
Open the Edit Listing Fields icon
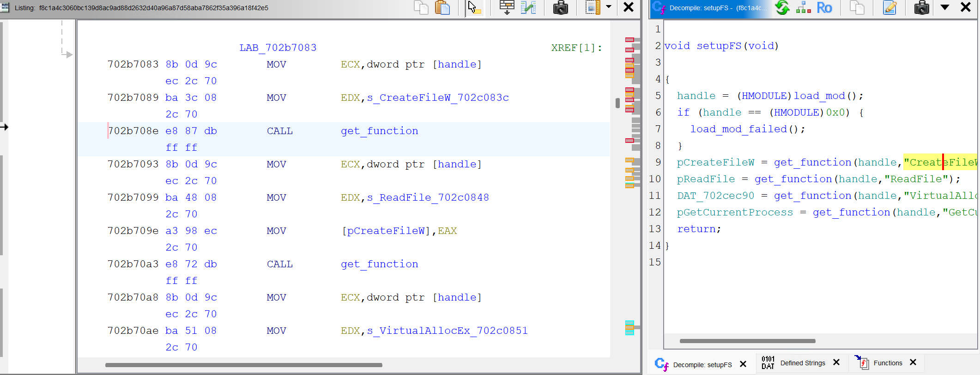pos(507,7)
